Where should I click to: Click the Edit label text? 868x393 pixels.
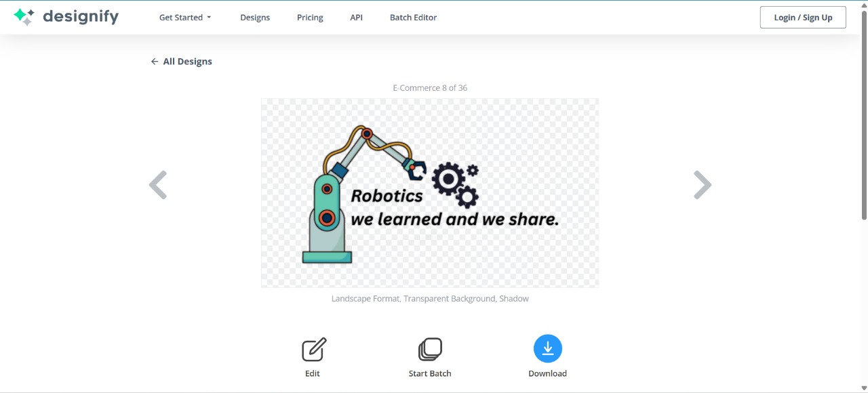[313, 373]
